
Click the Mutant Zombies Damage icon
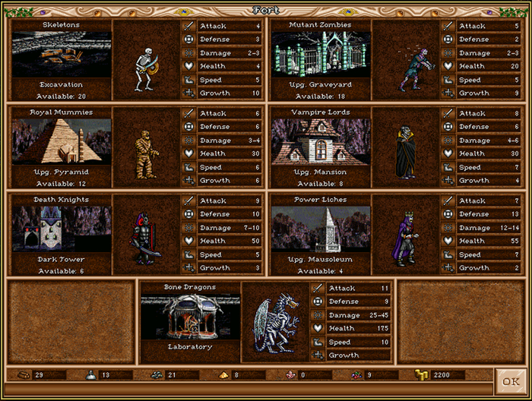[x=448, y=53]
